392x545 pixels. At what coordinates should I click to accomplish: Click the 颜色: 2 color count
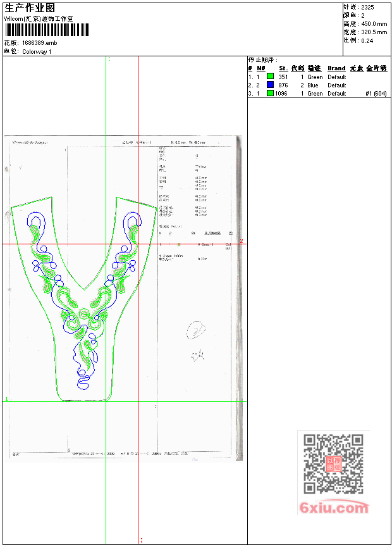click(x=354, y=16)
